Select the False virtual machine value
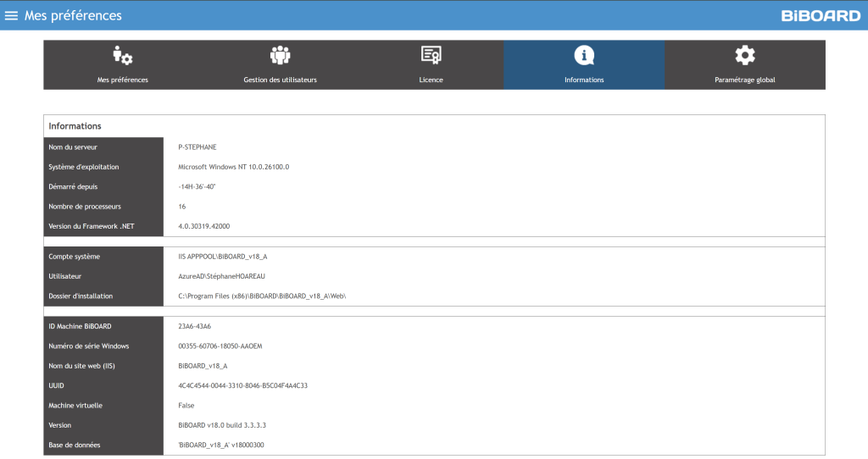This screenshot has height=459, width=868. coord(186,406)
